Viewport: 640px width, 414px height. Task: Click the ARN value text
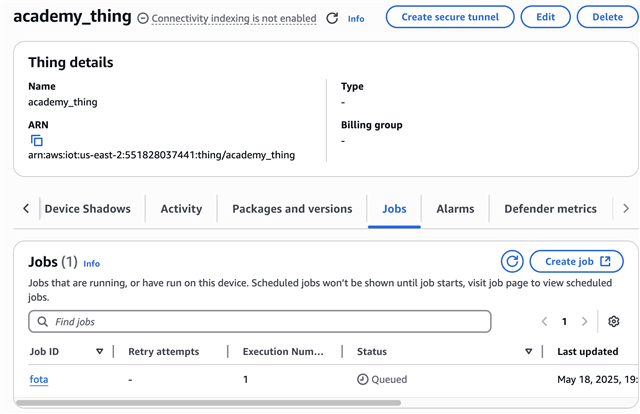pos(161,155)
